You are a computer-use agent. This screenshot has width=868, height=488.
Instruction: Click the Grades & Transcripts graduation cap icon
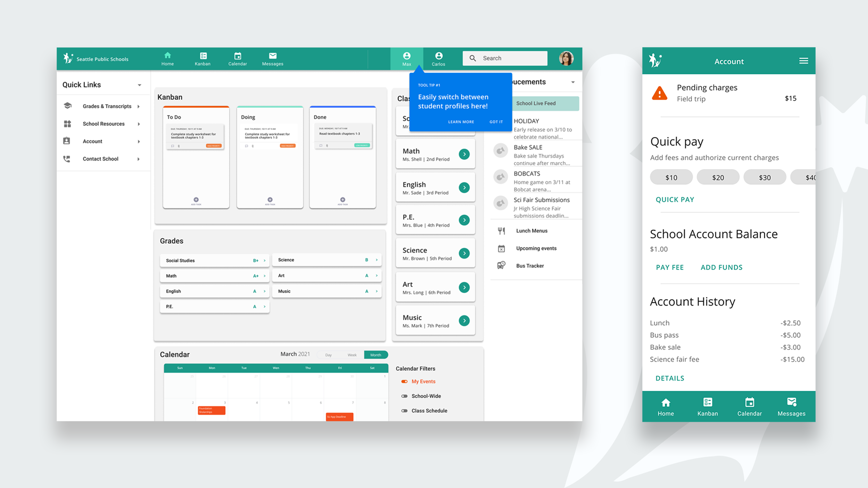pyautogui.click(x=67, y=106)
